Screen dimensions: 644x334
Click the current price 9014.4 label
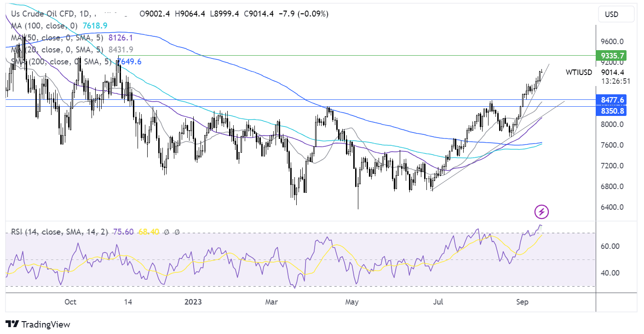coord(612,72)
